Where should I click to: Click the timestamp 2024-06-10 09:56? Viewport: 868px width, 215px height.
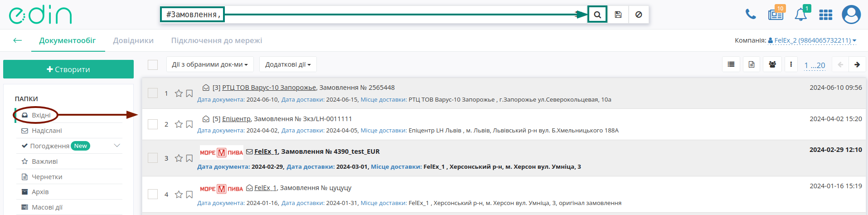[x=836, y=88]
